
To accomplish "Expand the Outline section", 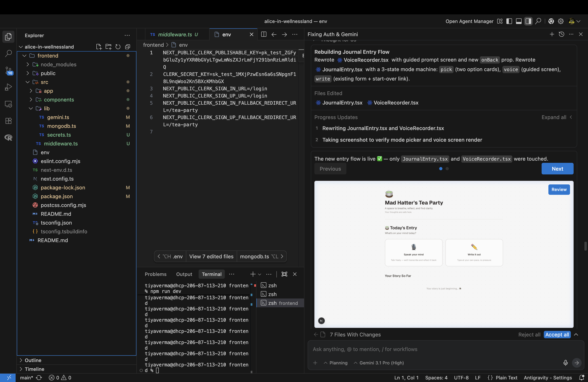I will coord(33,360).
